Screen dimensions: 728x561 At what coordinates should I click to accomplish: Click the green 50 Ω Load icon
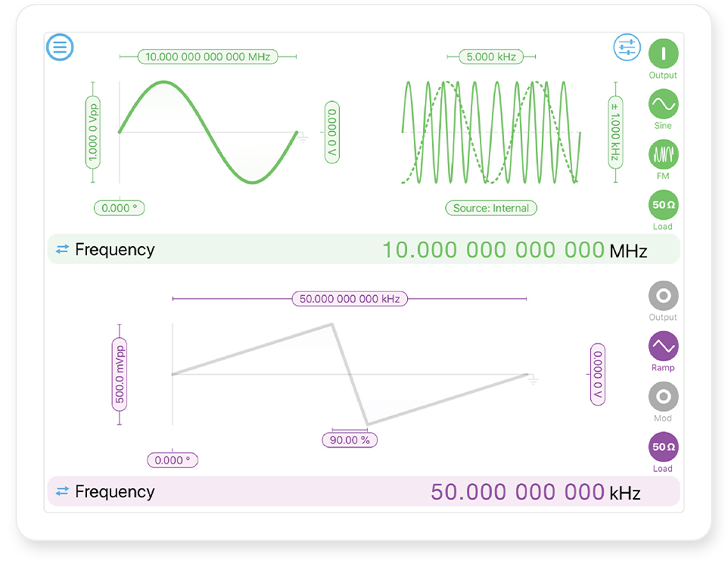point(663,205)
